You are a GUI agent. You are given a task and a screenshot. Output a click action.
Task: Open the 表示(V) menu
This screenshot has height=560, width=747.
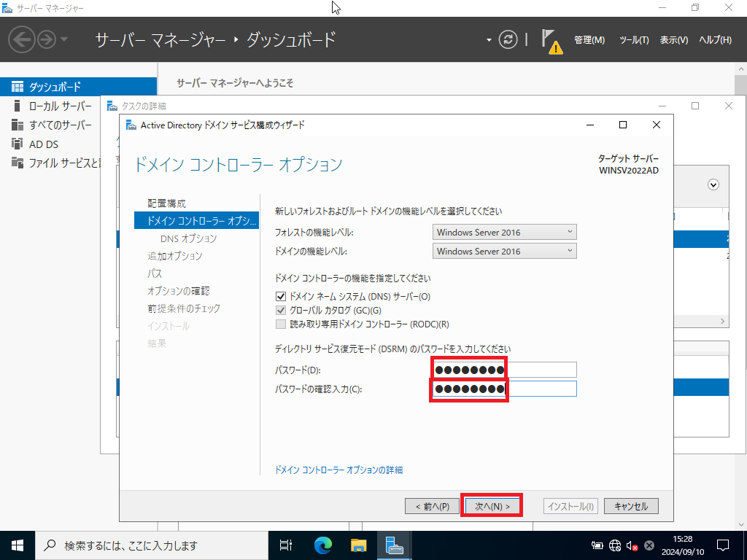click(673, 40)
